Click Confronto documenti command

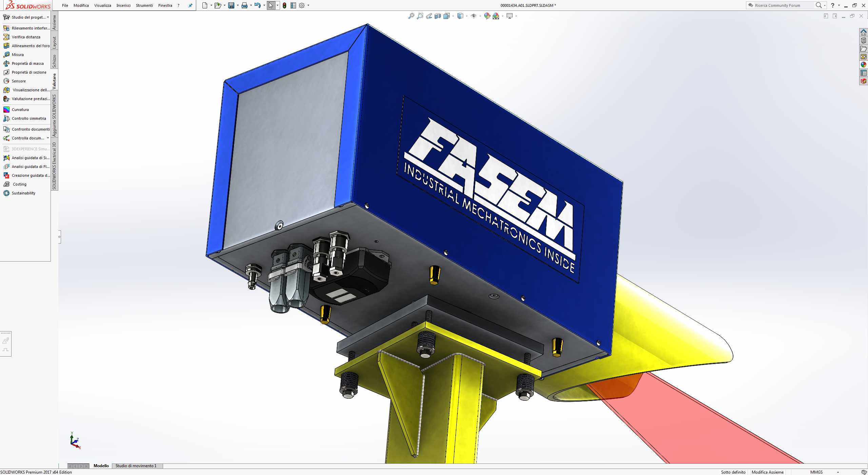click(26, 129)
